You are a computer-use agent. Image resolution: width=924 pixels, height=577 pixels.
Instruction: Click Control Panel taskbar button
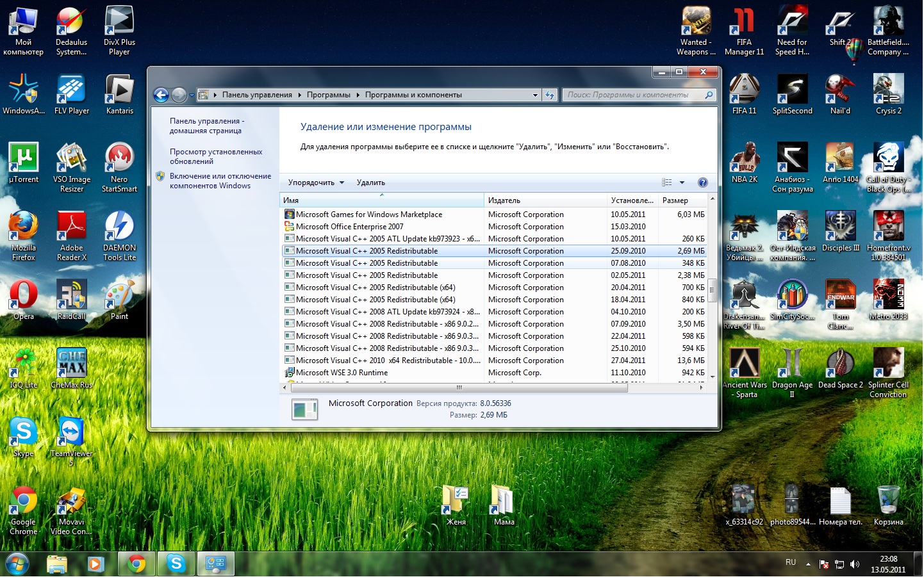216,564
